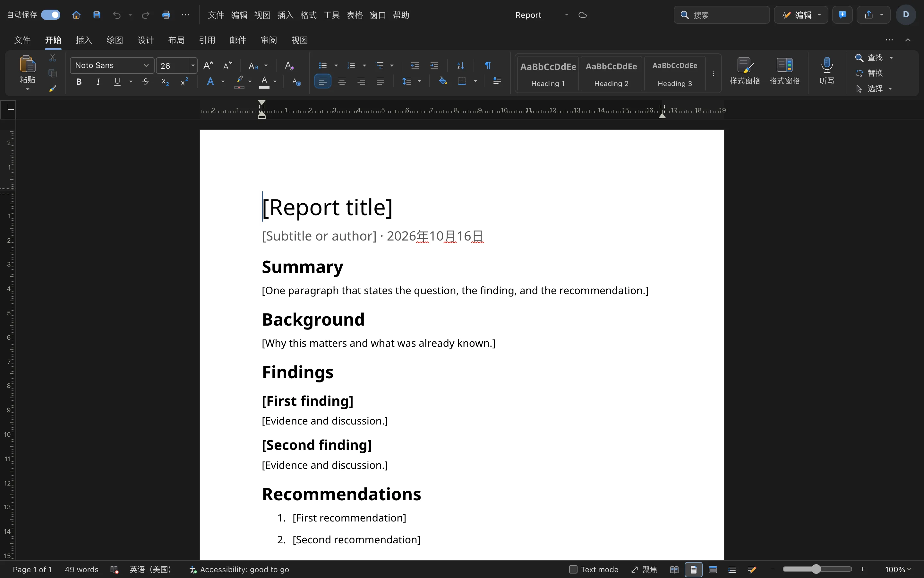Image resolution: width=924 pixels, height=578 pixels.
Task: Start dictation with 听写 microphone
Action: coord(827,72)
